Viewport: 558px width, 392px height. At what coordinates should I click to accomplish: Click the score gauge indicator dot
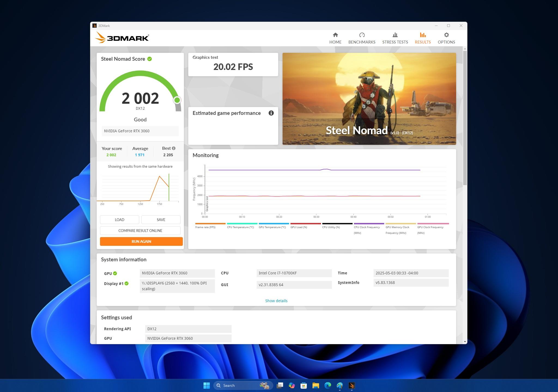tap(177, 100)
